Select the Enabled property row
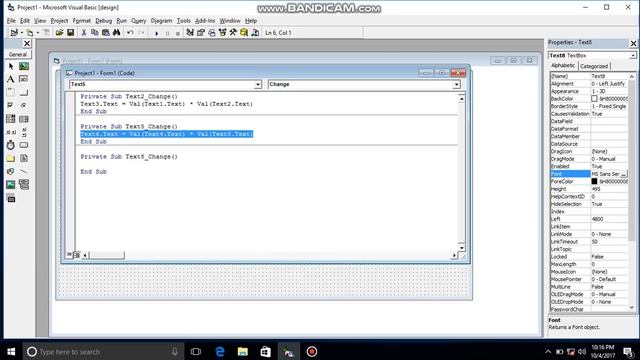This screenshot has width=640, height=360. click(589, 167)
